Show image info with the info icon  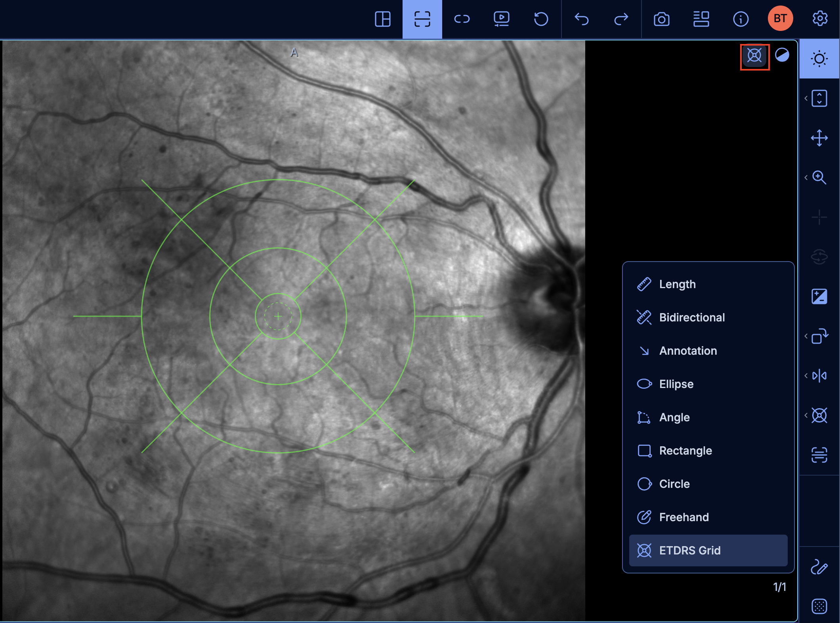(741, 19)
